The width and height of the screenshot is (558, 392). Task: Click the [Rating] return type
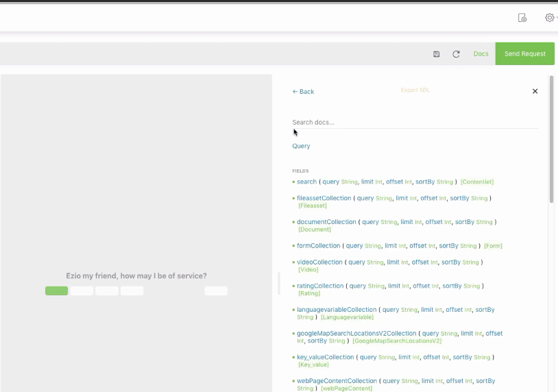309,293
